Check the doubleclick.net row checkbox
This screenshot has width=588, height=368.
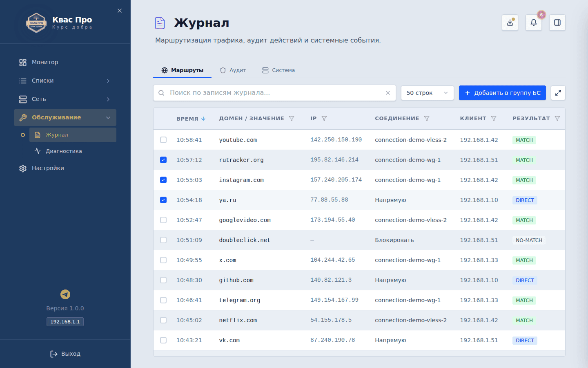163,240
